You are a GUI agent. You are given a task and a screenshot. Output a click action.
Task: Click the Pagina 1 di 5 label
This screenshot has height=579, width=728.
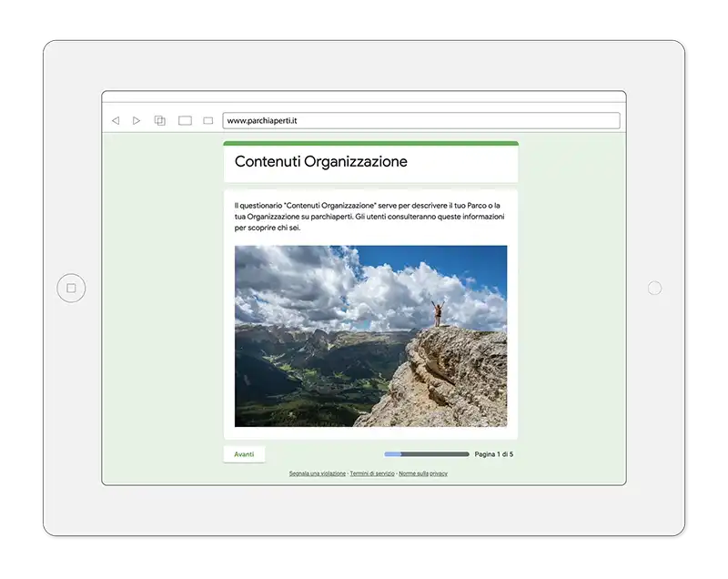494,454
